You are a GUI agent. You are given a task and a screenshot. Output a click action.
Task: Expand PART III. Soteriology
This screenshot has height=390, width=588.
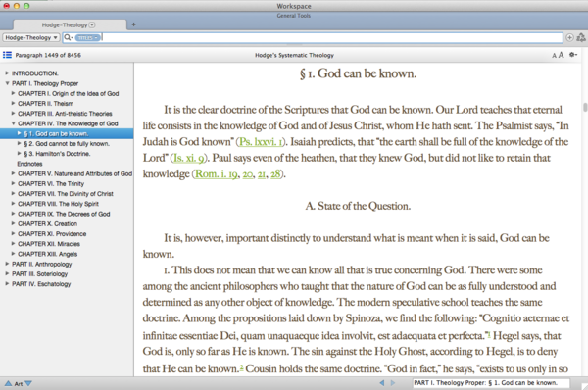point(7,273)
